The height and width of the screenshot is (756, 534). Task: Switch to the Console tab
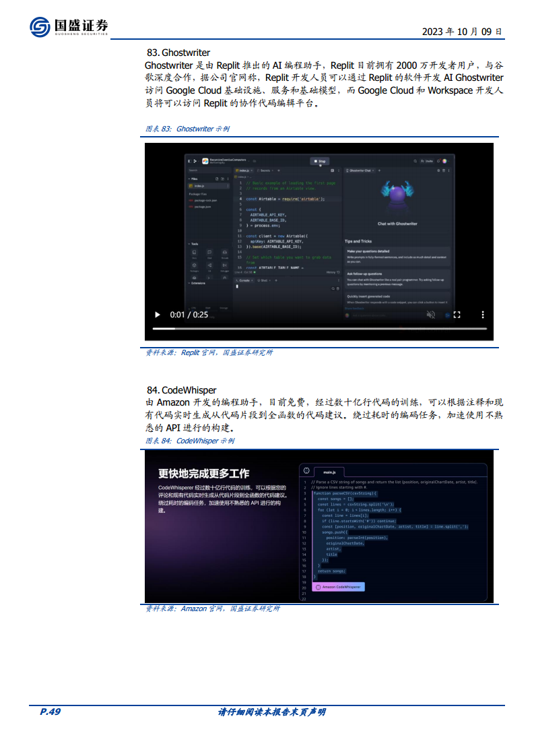click(x=244, y=280)
